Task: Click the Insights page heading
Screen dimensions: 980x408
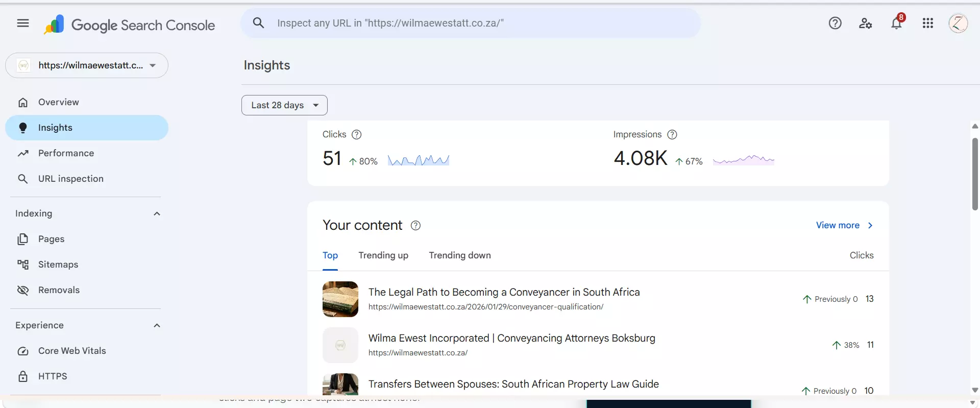Action: pyautogui.click(x=267, y=65)
